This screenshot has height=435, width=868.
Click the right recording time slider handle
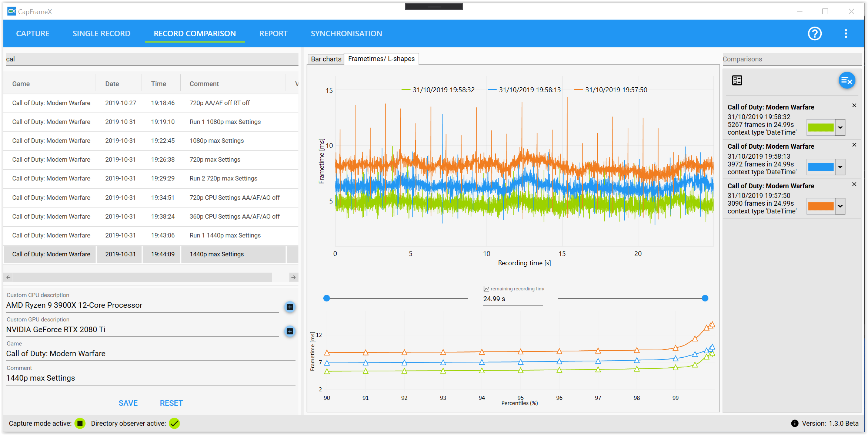tap(705, 298)
